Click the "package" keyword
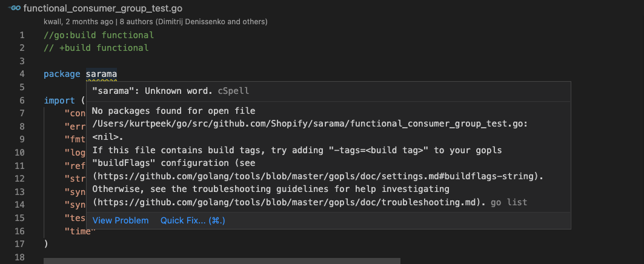 (62, 74)
